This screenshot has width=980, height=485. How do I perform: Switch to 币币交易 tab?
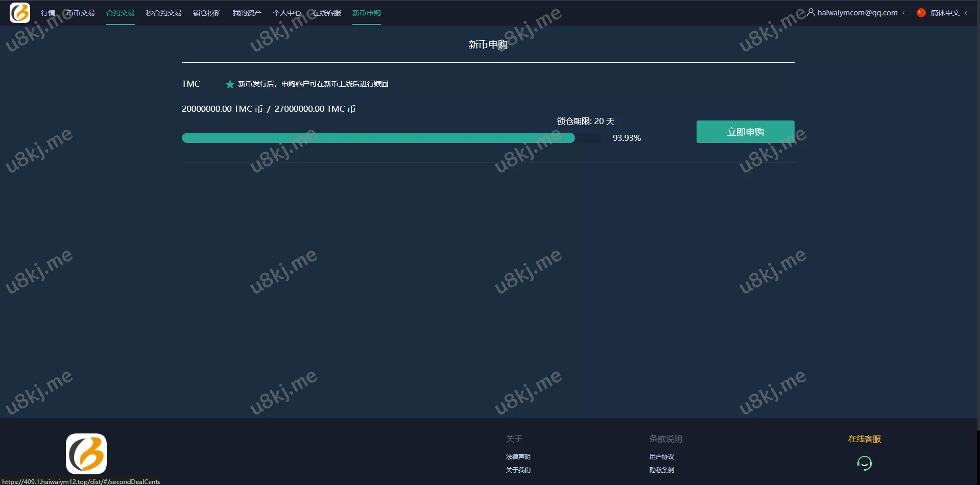(81, 13)
